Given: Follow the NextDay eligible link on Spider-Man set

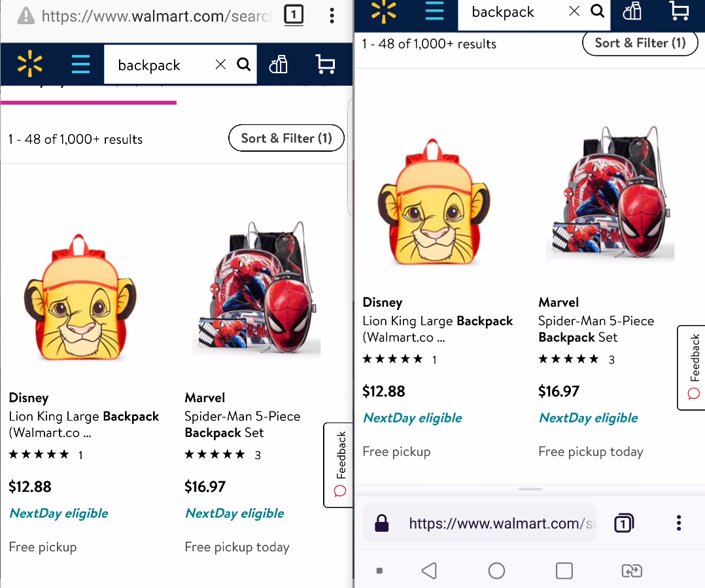Looking at the screenshot, I should pyautogui.click(x=588, y=418).
